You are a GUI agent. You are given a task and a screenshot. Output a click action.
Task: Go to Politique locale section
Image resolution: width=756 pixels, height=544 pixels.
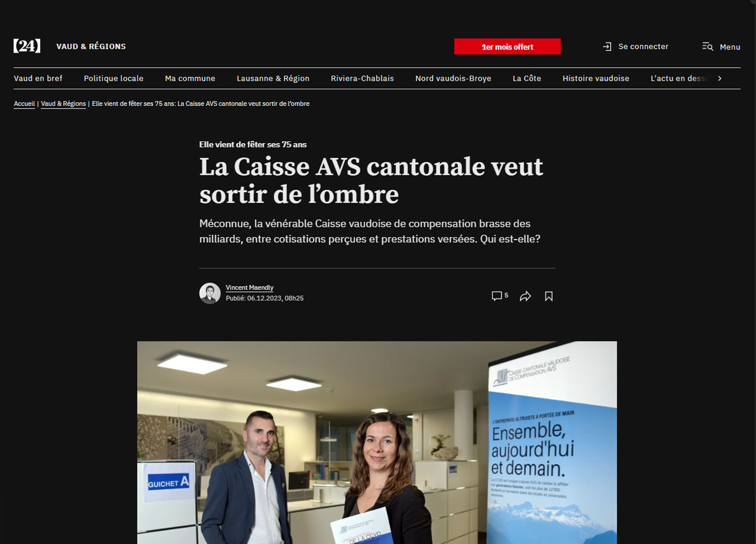point(114,79)
